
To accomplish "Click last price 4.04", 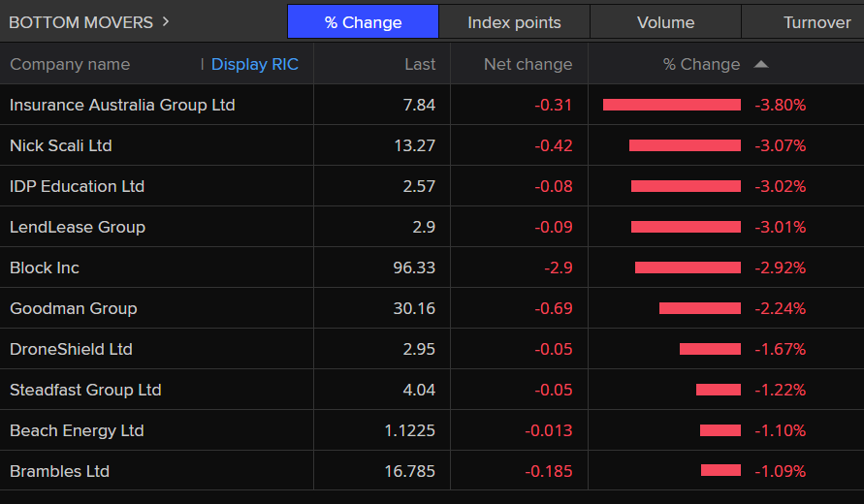I will (419, 390).
